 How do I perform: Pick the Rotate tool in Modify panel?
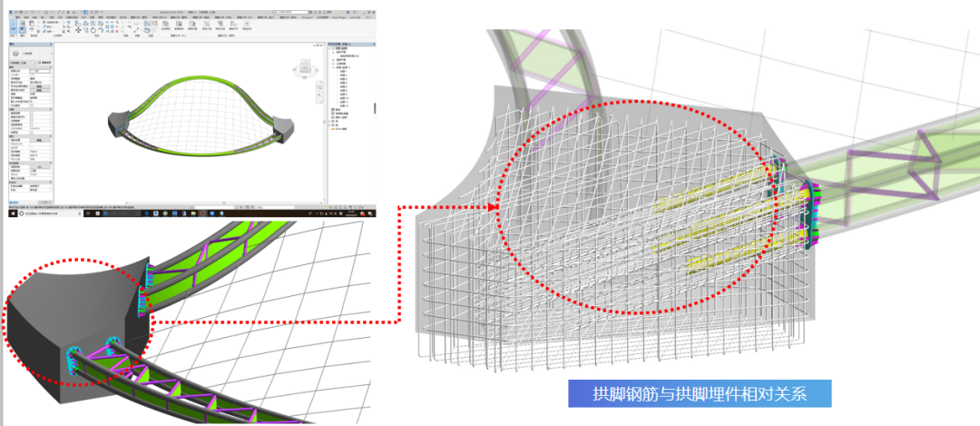(x=93, y=30)
